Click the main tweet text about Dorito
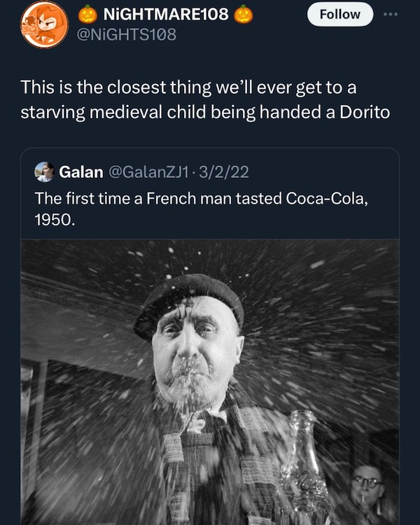 [x=205, y=99]
